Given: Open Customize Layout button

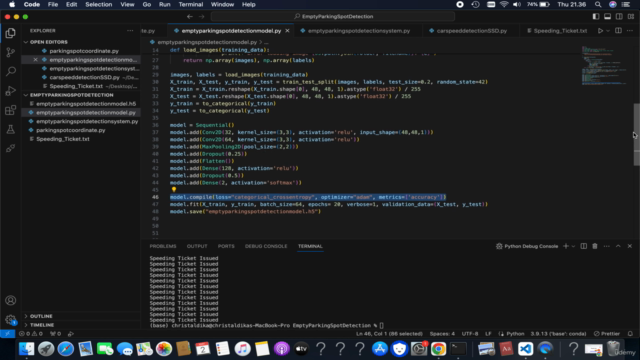Looking at the screenshot, I should tap(631, 16).
